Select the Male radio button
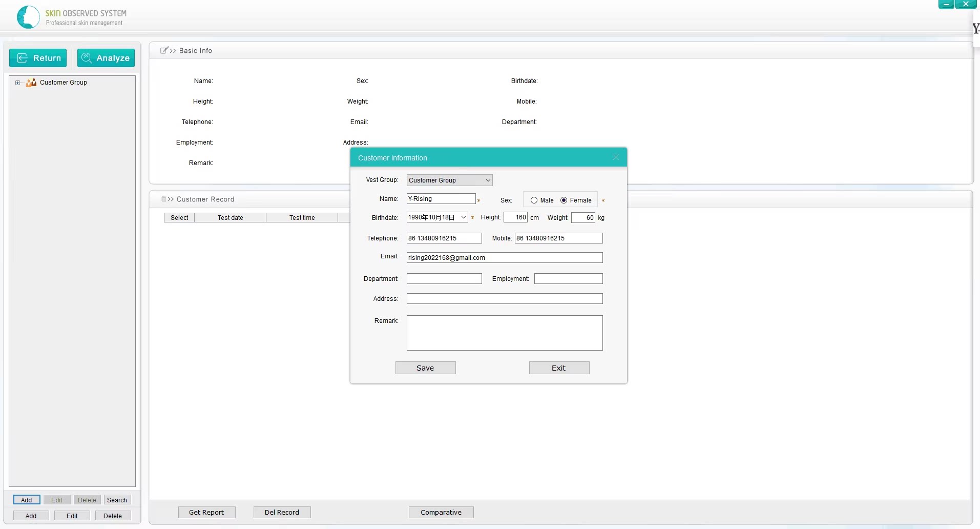980x529 pixels. 534,200
